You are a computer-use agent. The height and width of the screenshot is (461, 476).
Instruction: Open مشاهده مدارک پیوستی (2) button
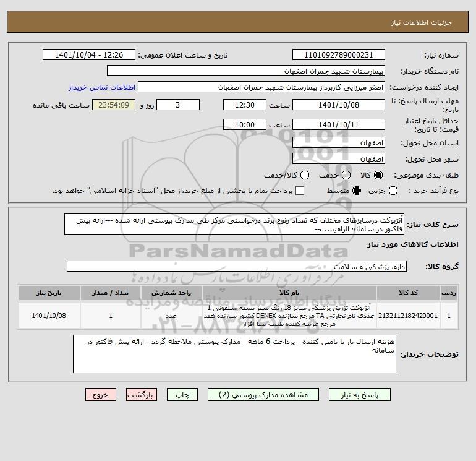[263, 395]
